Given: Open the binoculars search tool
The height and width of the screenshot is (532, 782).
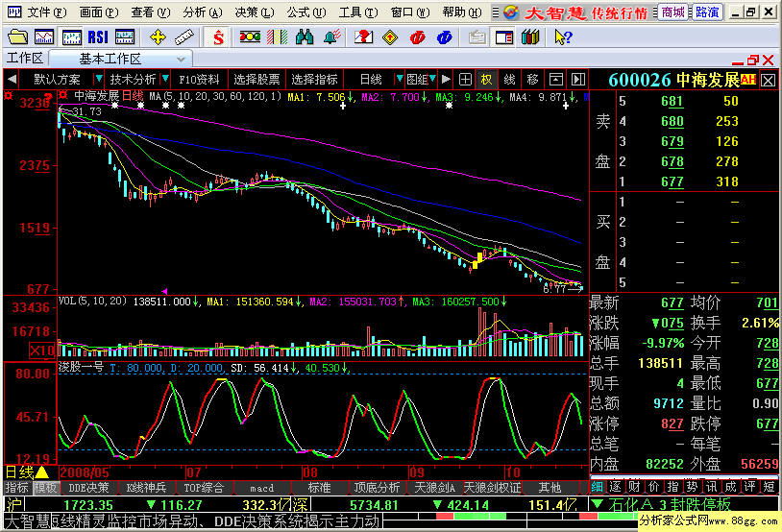Looking at the screenshot, I should click(305, 37).
